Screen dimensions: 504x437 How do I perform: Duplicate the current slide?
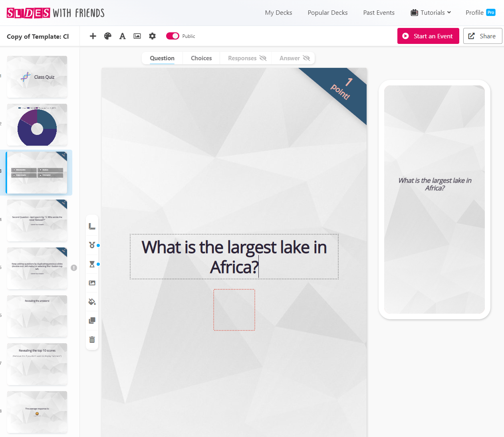tap(92, 320)
